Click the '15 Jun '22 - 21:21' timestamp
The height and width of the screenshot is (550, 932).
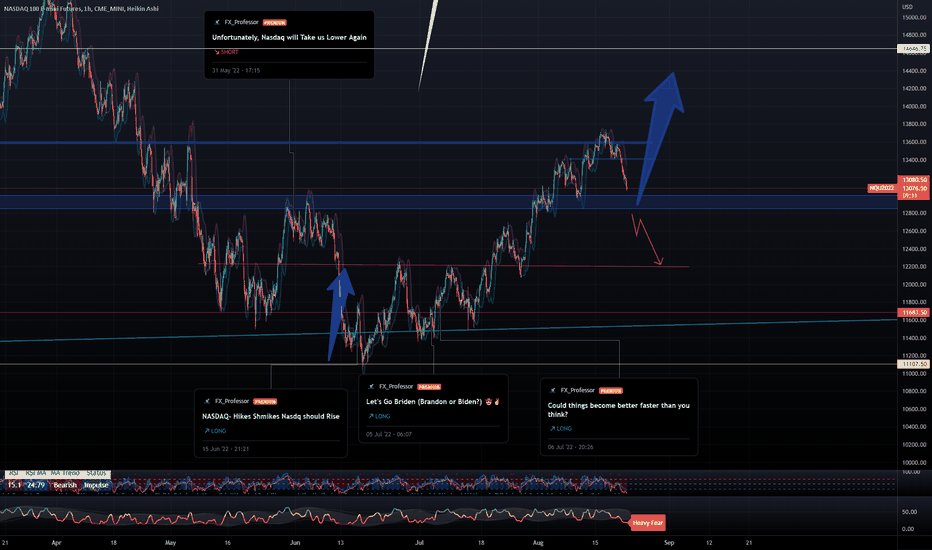(225, 449)
